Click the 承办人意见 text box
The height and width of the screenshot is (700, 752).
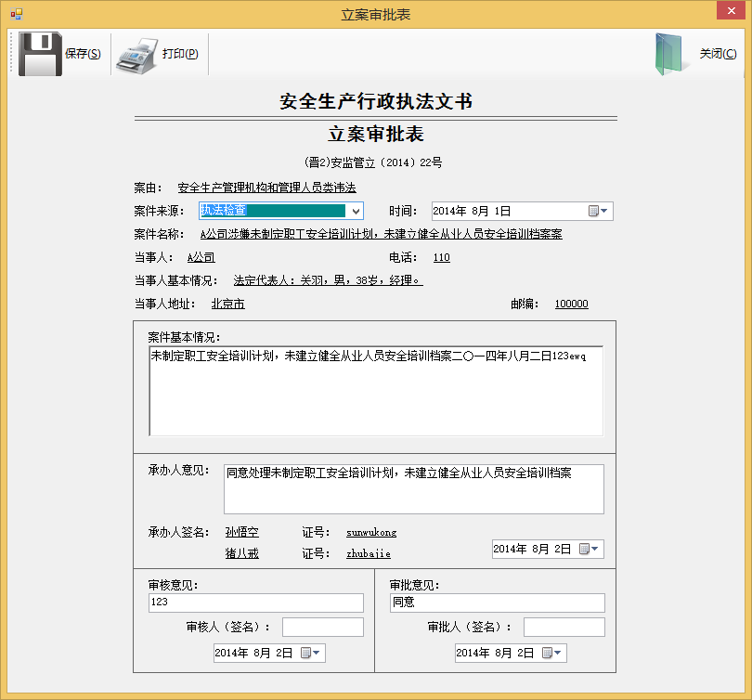point(413,489)
